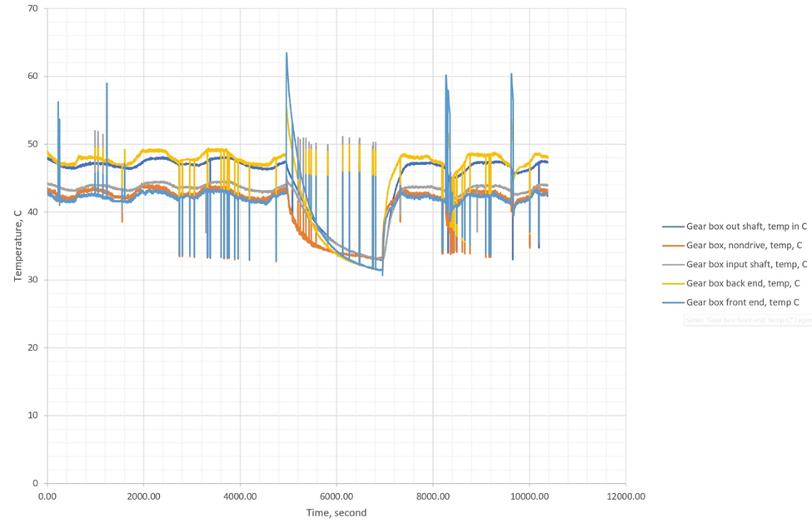The height and width of the screenshot is (528, 812).
Task: Click the faint series tooltip below the legend
Action: [x=747, y=320]
